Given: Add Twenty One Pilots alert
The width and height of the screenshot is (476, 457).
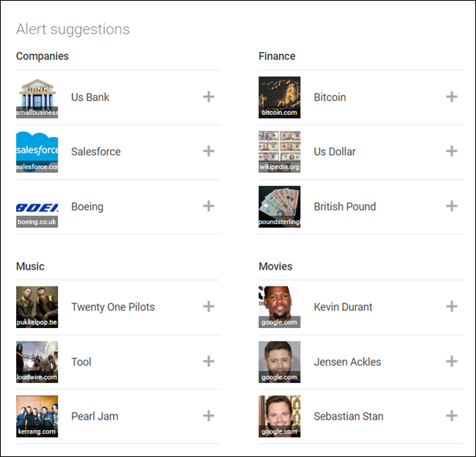Looking at the screenshot, I should click(x=209, y=307).
